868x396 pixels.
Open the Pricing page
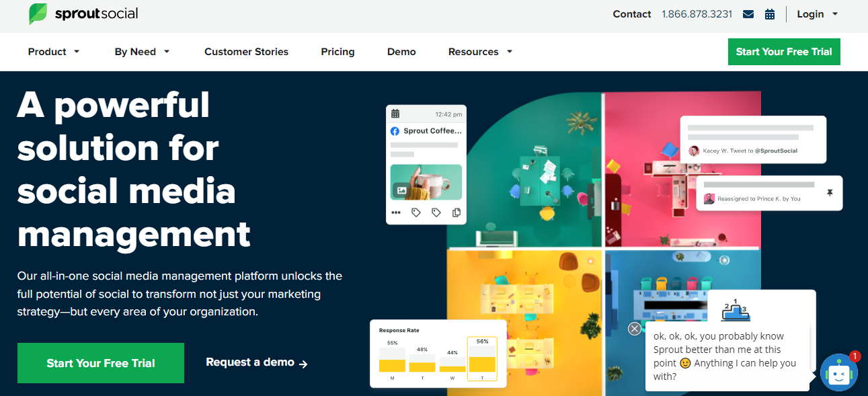[x=338, y=52]
